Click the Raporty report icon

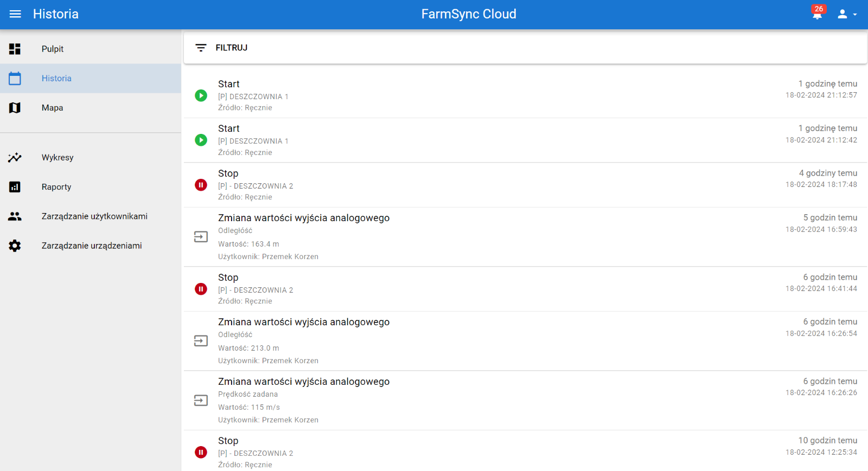point(15,187)
